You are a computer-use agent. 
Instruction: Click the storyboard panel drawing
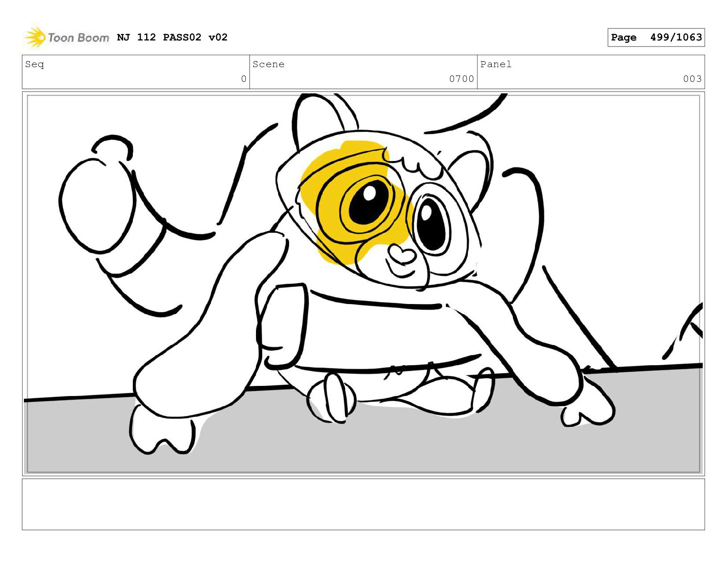pos(363,283)
